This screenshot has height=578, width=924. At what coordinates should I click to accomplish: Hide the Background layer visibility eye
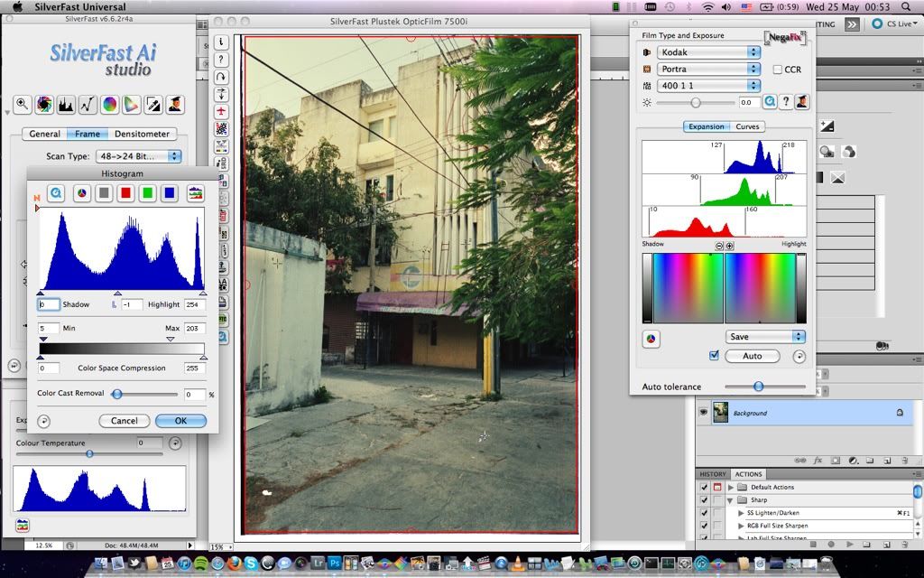[x=706, y=412]
